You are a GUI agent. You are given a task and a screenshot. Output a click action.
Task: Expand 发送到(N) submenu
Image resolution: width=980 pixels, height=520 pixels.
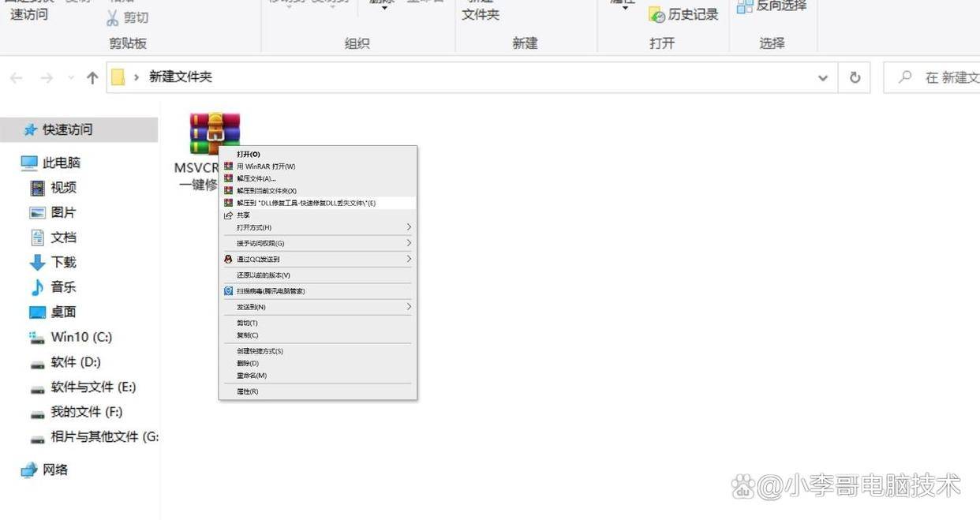(x=318, y=306)
